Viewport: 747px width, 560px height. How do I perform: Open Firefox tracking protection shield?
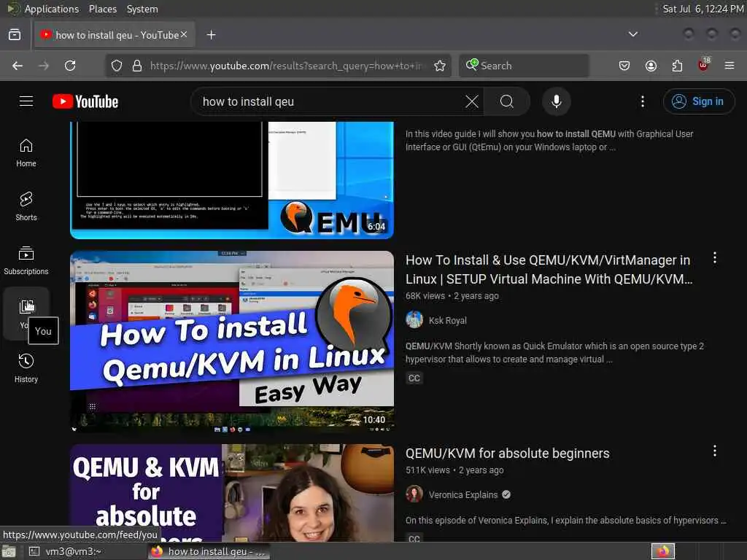pos(117,66)
